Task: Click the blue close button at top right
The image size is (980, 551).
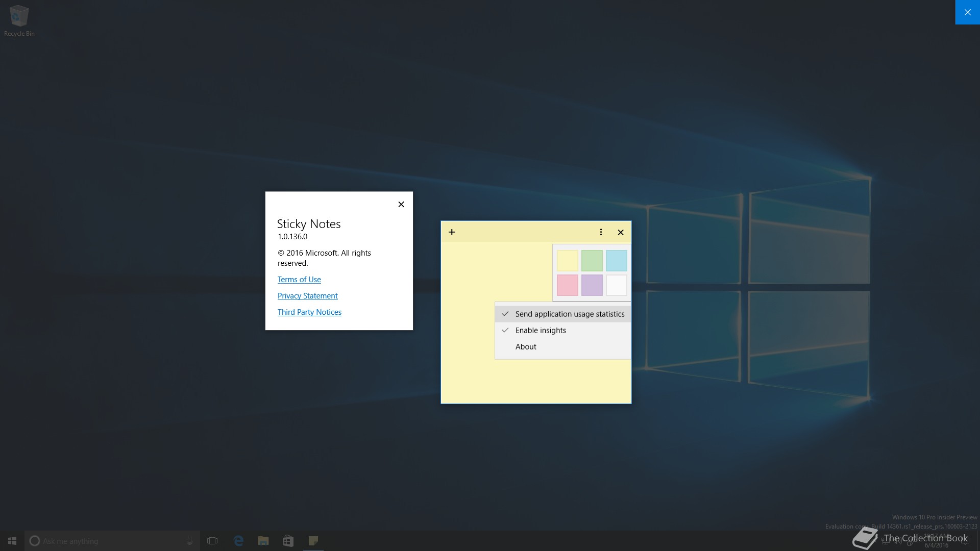Action: coord(967,12)
